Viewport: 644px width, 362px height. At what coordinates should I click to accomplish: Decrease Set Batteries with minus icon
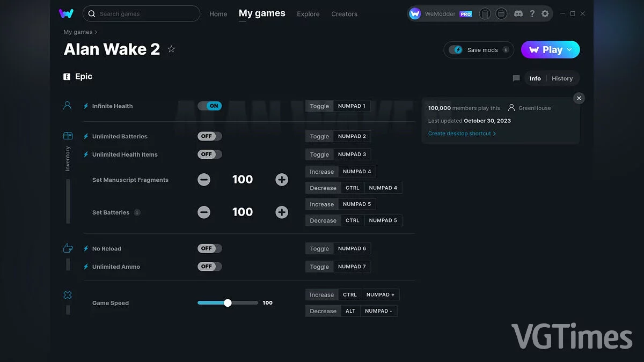point(204,212)
